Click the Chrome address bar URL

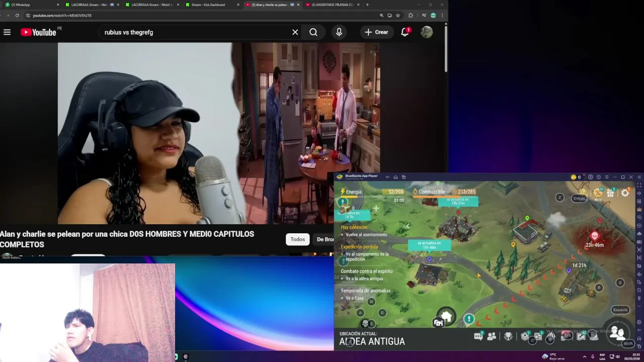62,16
